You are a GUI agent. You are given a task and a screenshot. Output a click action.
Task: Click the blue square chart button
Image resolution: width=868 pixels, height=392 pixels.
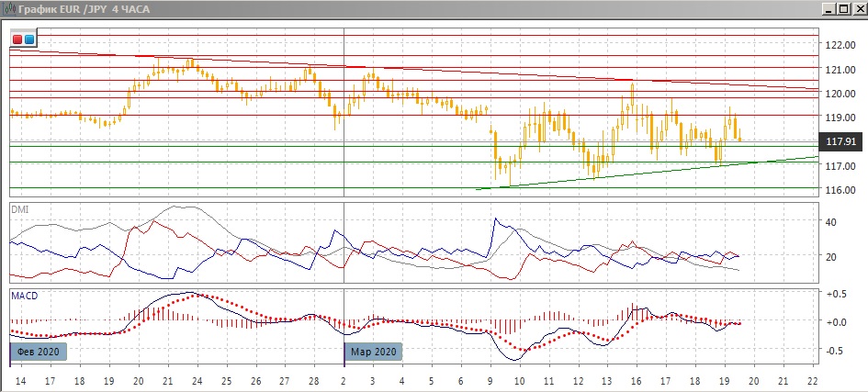point(28,39)
